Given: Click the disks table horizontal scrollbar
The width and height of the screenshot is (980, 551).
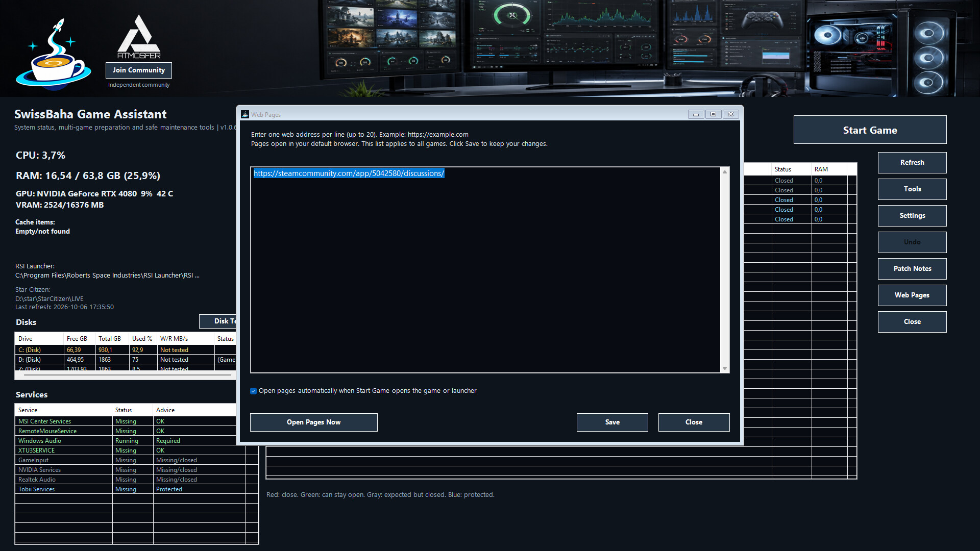Looking at the screenshot, I should click(128, 375).
